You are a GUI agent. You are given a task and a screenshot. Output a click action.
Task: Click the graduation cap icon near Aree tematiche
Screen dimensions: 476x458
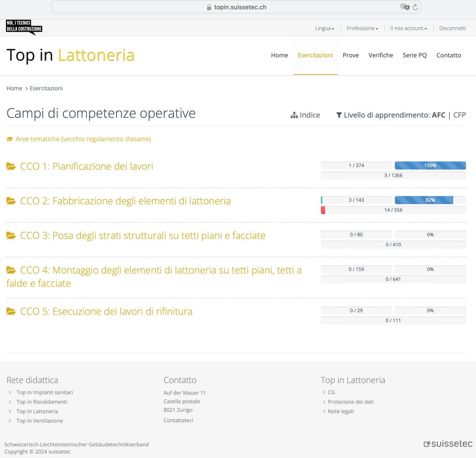point(10,139)
